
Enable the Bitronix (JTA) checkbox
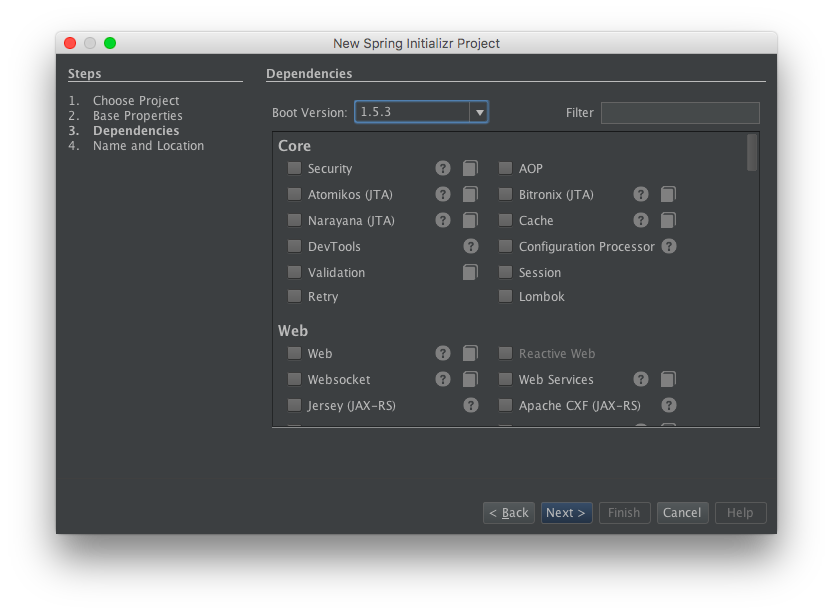(505, 194)
